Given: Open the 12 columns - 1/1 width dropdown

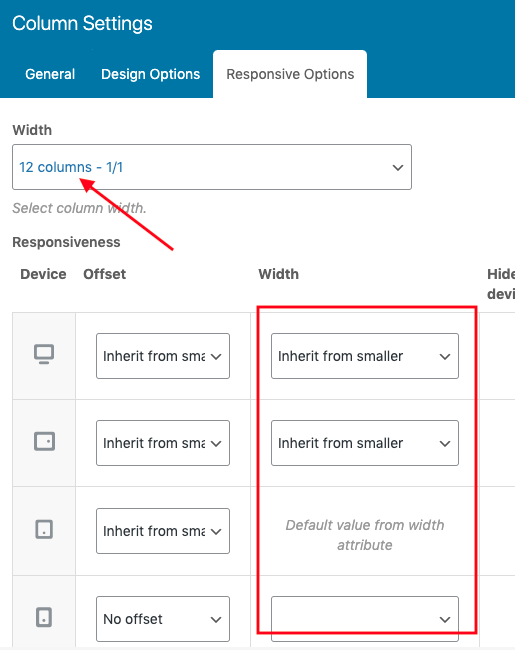Looking at the screenshot, I should click(x=212, y=167).
